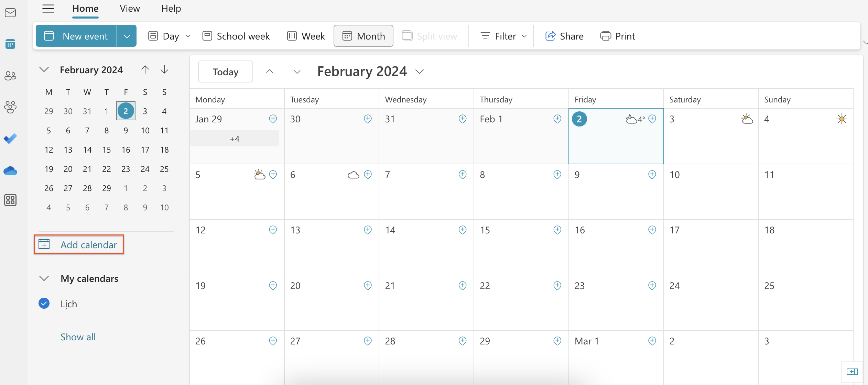The image size is (868, 385).
Task: Switch to School week view
Action: tap(236, 36)
